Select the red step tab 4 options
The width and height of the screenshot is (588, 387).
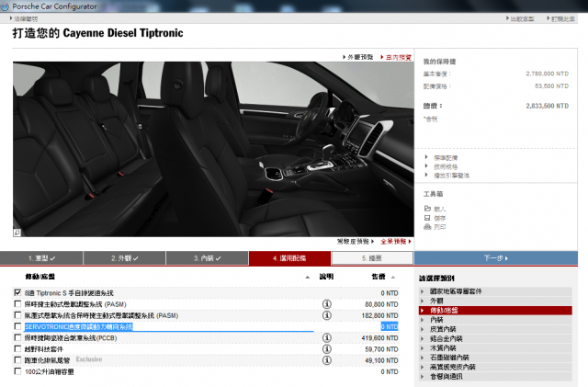[290, 258]
